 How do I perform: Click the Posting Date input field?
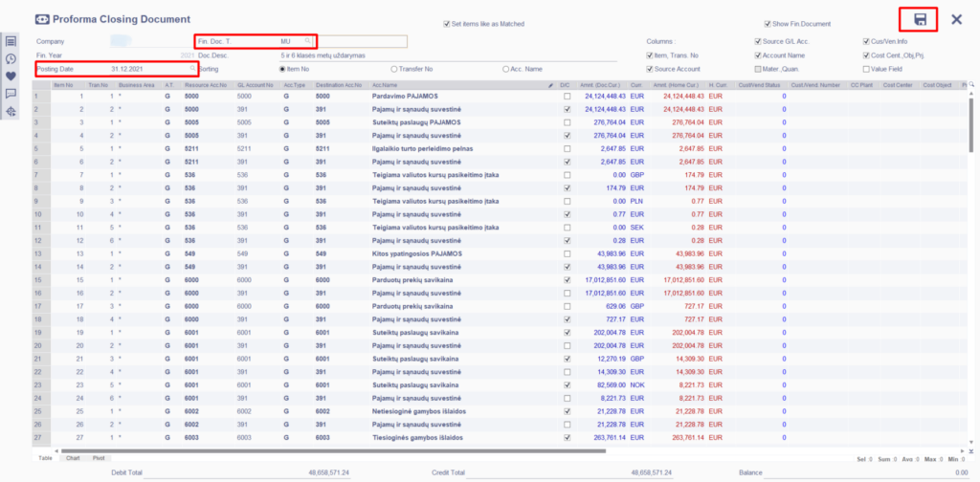pos(144,69)
